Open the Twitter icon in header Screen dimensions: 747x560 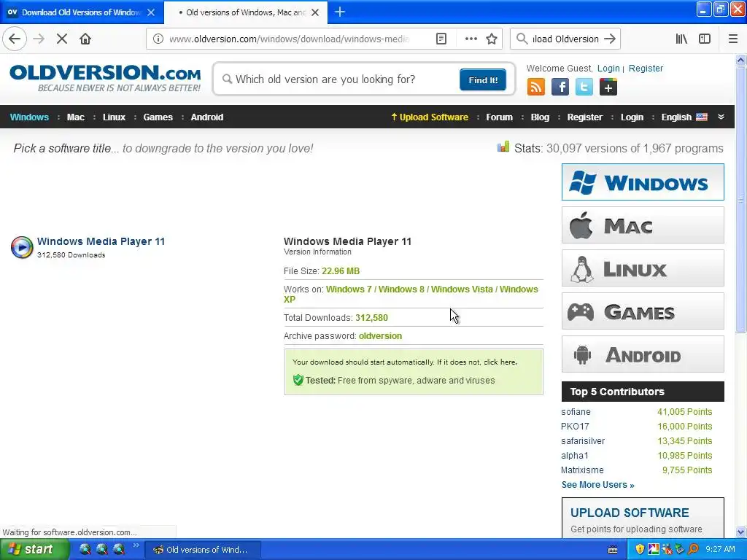[x=584, y=87]
